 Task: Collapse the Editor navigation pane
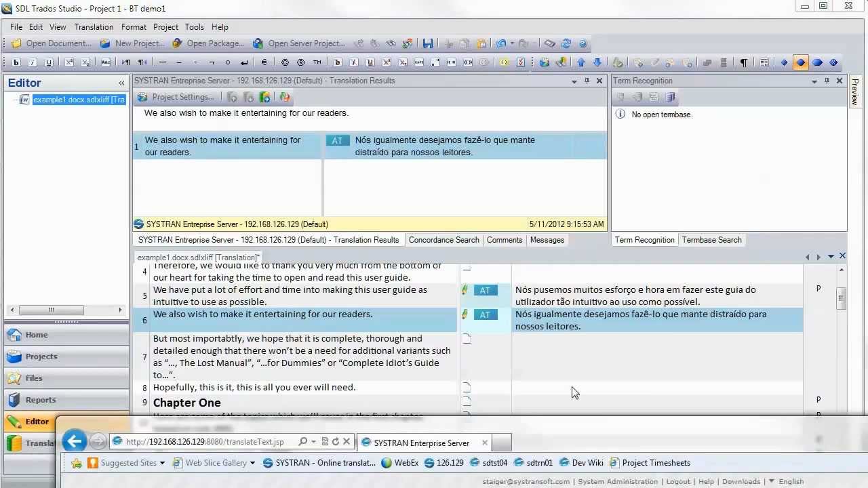coord(121,83)
